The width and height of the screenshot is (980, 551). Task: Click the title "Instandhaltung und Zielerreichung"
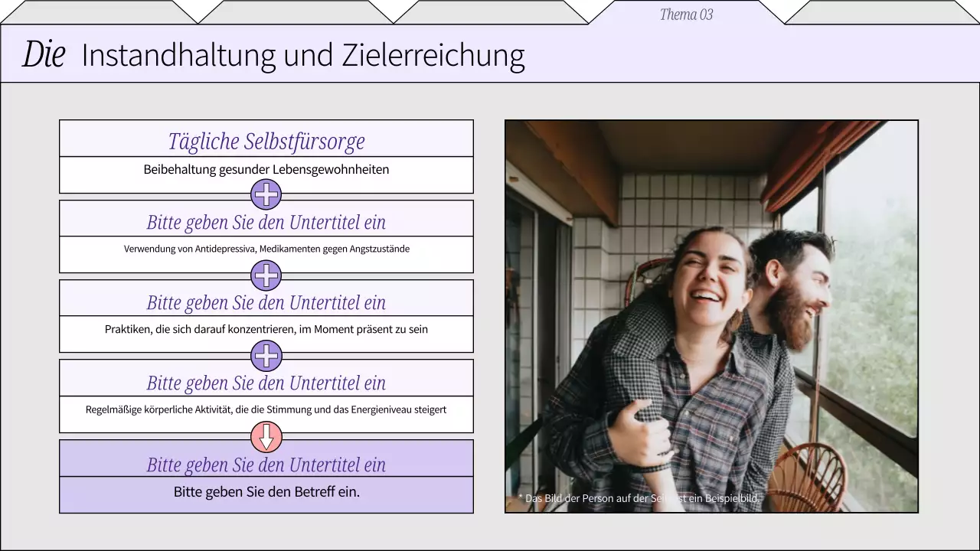(302, 54)
